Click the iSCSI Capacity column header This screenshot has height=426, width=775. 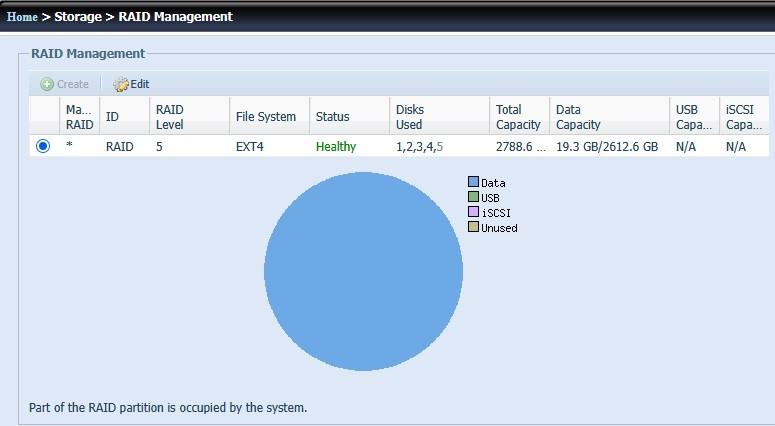coord(743,117)
